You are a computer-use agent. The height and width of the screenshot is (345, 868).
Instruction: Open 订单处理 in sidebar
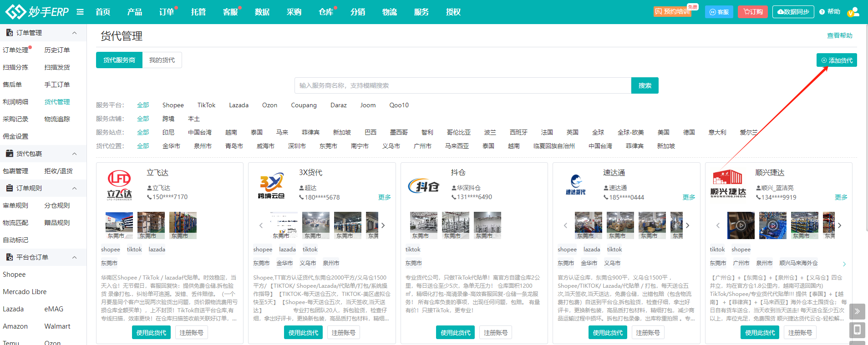click(16, 50)
